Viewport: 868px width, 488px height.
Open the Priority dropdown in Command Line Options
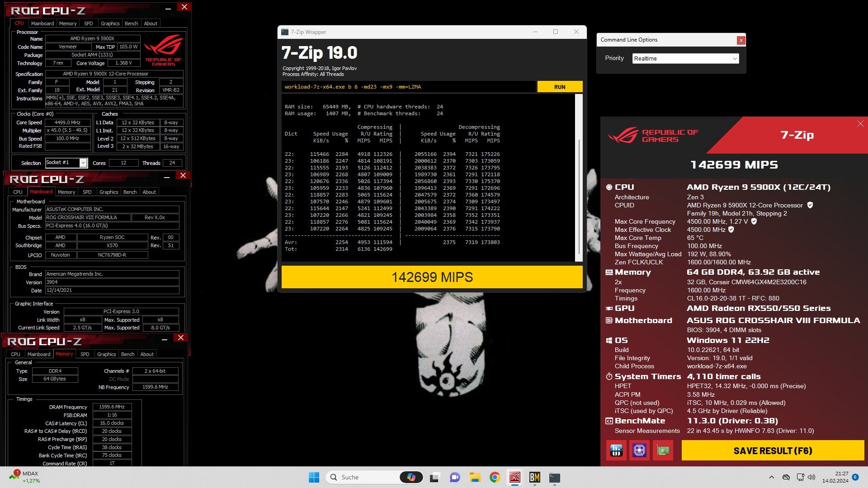(685, 58)
